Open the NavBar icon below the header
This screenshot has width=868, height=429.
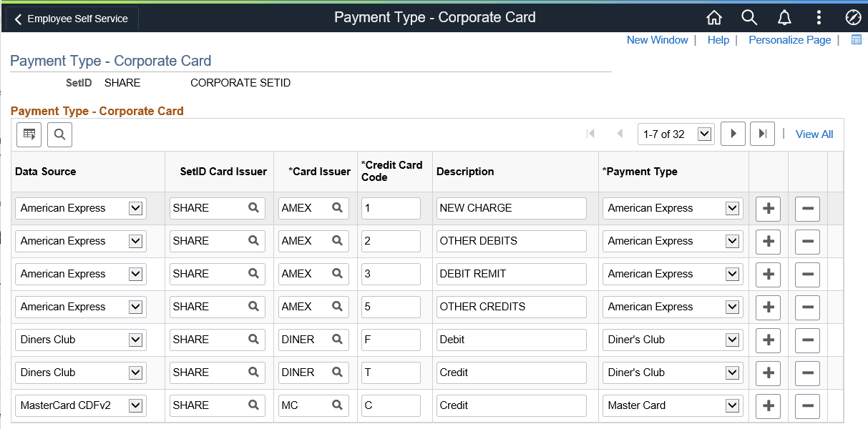856,39
